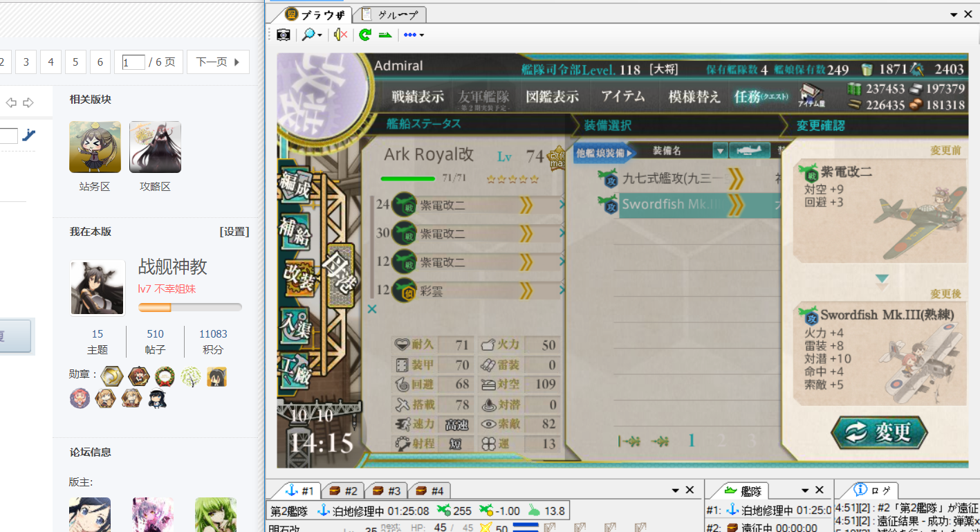This screenshot has width=980, height=532.
Task: Open the 改装 remodel side menu
Action: coord(299,278)
